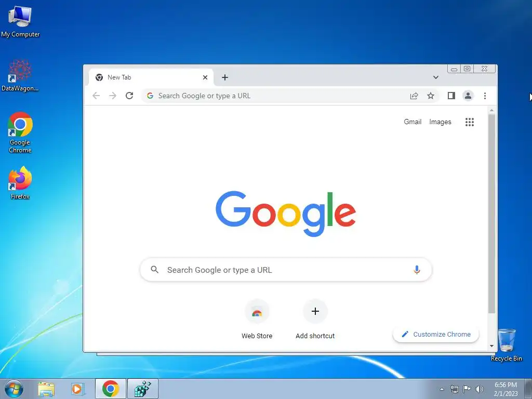Open the Gmail link
The width and height of the screenshot is (532, 399).
[413, 122]
